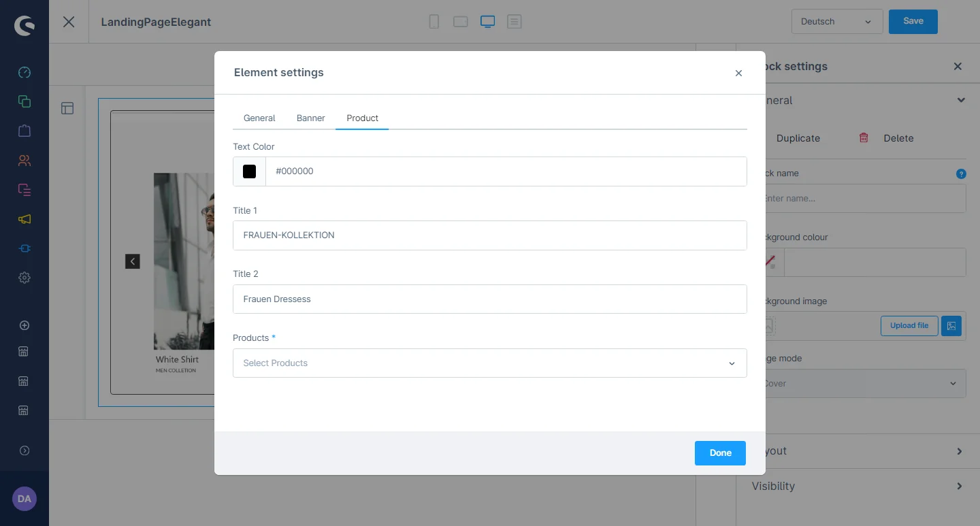980x526 pixels.
Task: Click the black Text Color swatch
Action: [x=250, y=171]
